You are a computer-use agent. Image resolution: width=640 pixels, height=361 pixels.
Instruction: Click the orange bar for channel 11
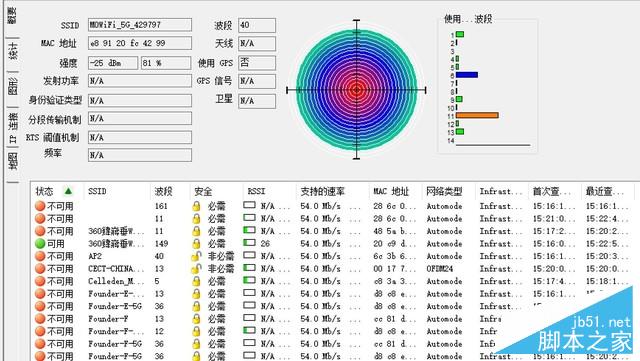(477, 115)
